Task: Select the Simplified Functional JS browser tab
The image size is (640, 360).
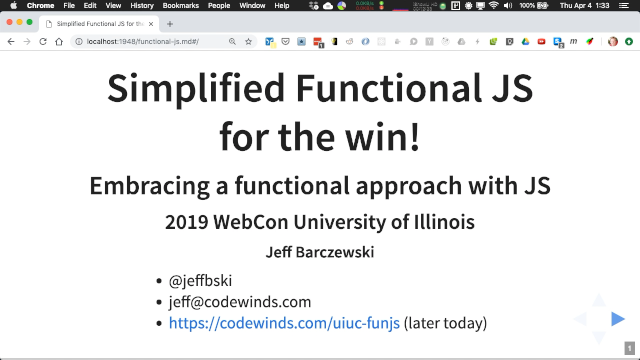Action: point(99,24)
